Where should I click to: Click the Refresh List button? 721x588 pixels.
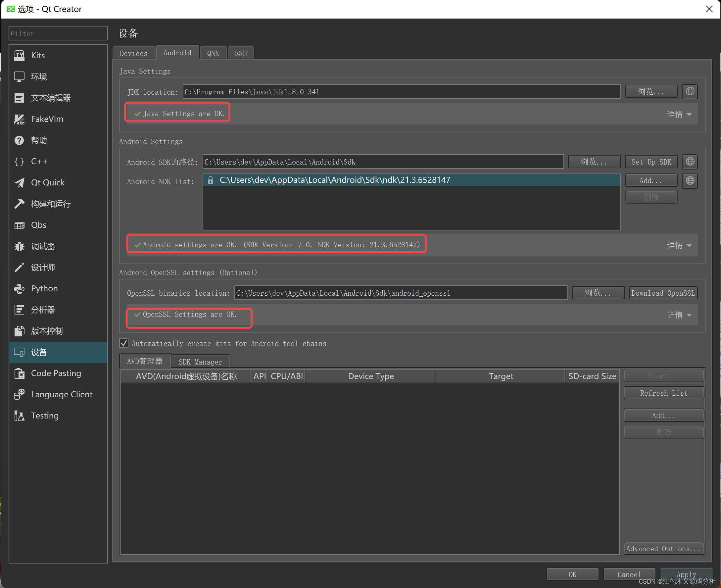(663, 393)
